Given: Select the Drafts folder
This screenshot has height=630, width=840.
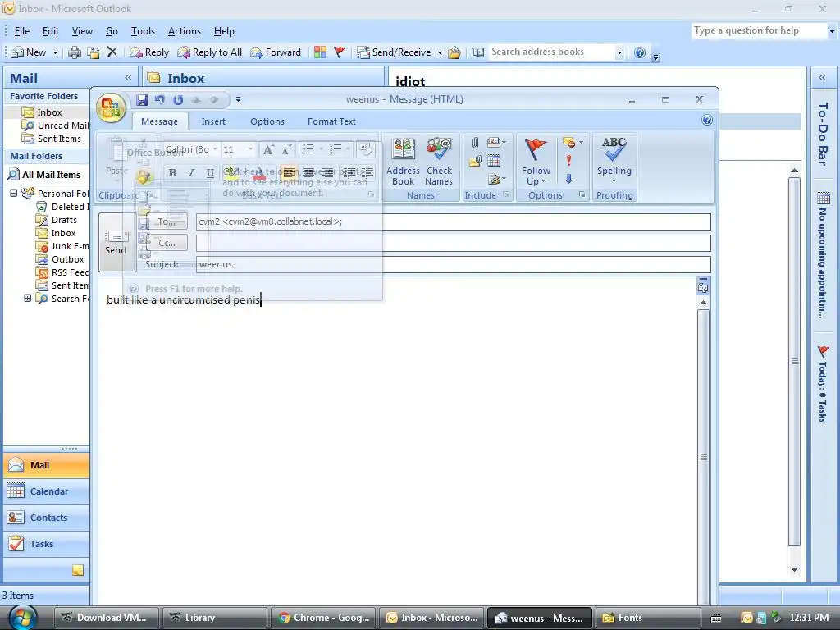Looking at the screenshot, I should [57, 220].
